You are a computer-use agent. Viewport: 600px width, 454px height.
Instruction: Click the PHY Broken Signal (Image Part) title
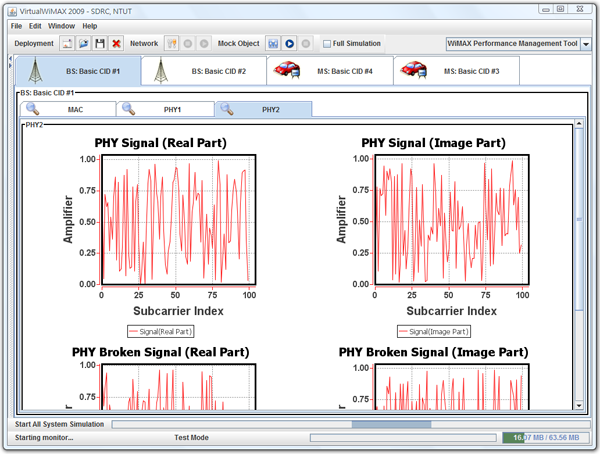434,352
